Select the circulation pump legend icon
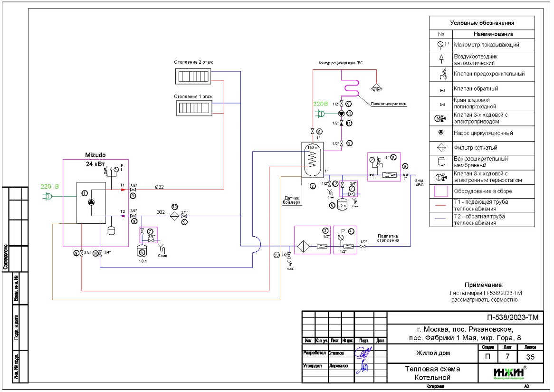The image size is (554, 392). point(441,133)
